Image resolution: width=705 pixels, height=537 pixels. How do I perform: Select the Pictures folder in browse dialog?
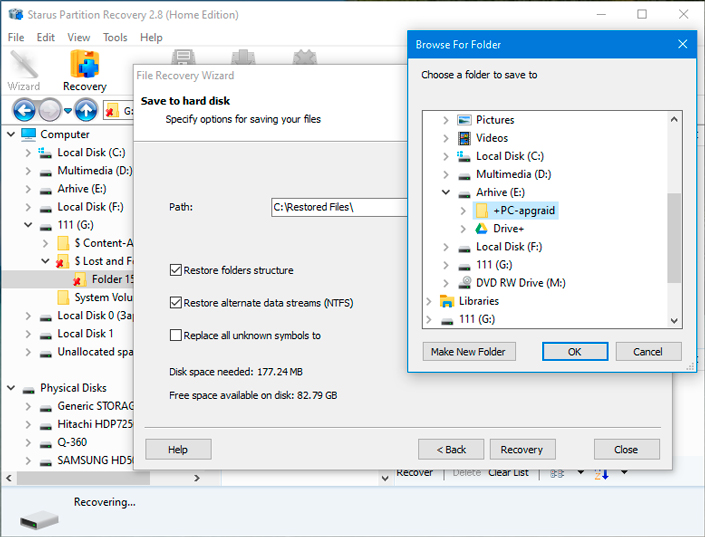495,120
